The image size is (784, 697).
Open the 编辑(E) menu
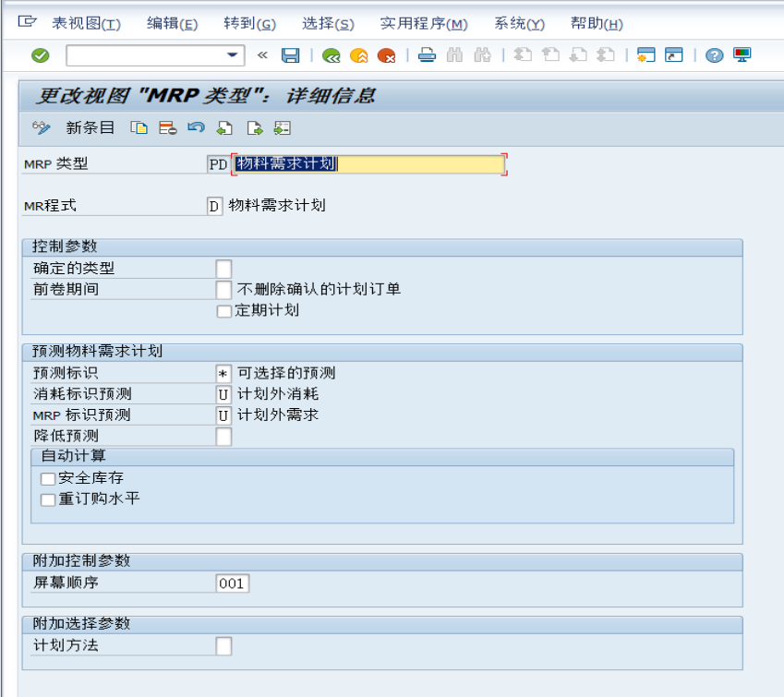(172, 23)
